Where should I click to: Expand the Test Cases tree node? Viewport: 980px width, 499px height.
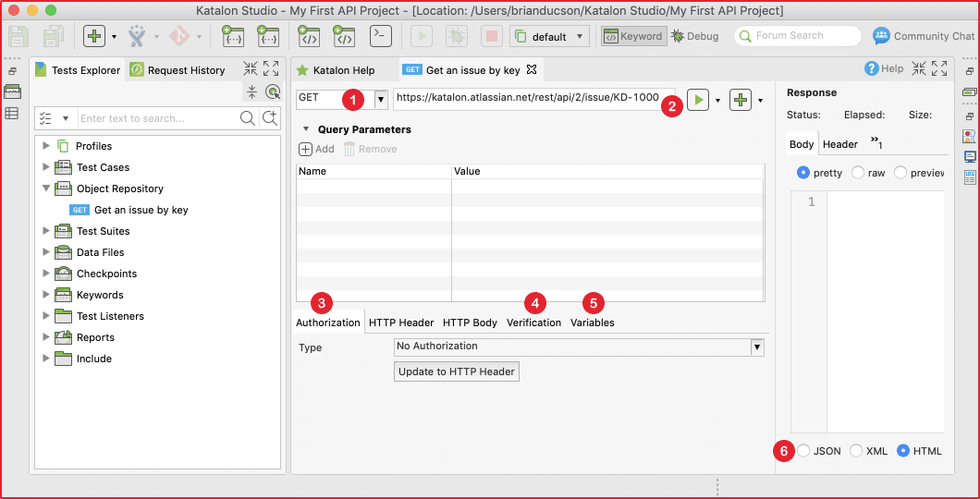click(x=45, y=166)
